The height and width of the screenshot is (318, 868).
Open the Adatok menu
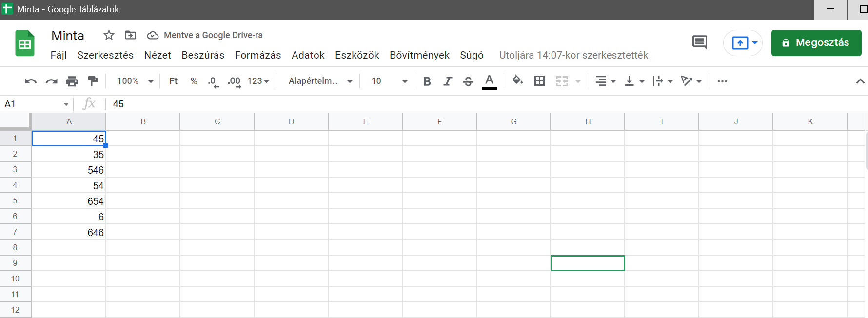click(x=308, y=55)
